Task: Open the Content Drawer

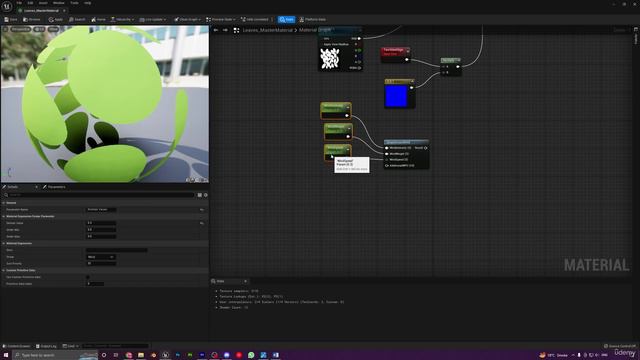Action: (16, 346)
